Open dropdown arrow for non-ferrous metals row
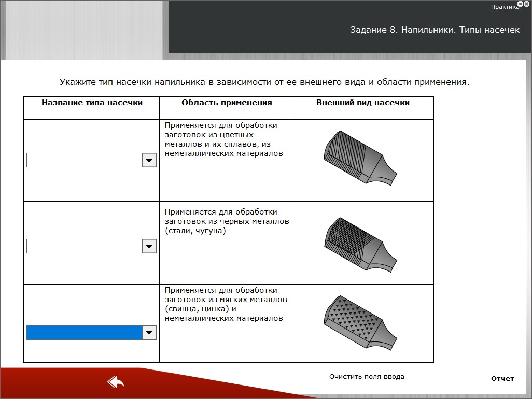This screenshot has width=532, height=399. pos(149,160)
